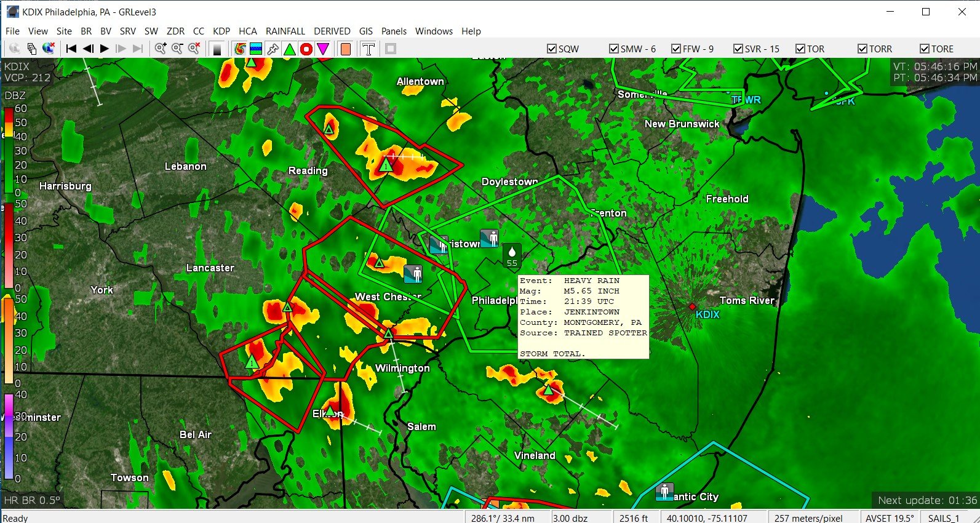Toggle the orange warnings rectangle icon
This screenshot has height=523, width=980.
(345, 49)
